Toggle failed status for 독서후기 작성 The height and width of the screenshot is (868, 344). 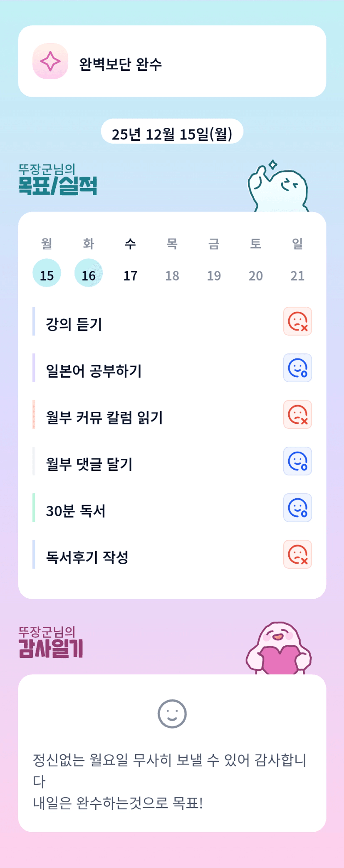(x=297, y=555)
